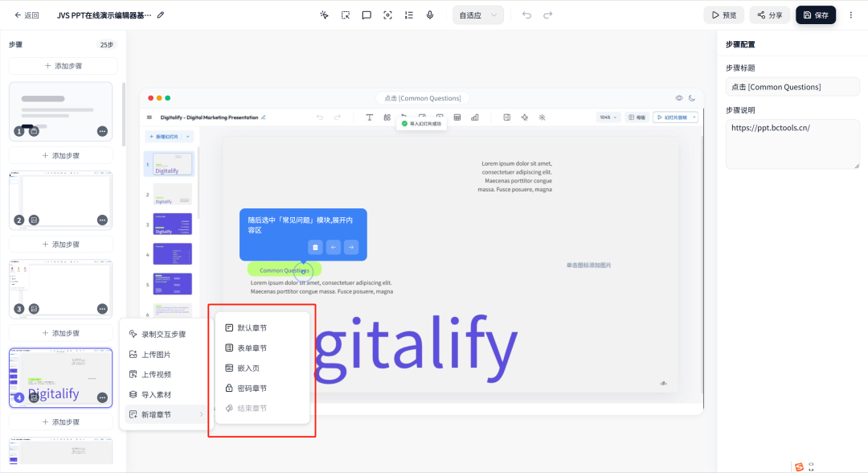868x473 pixels.
Task: Choose 表单章节 from the submenu
Action: click(262, 348)
